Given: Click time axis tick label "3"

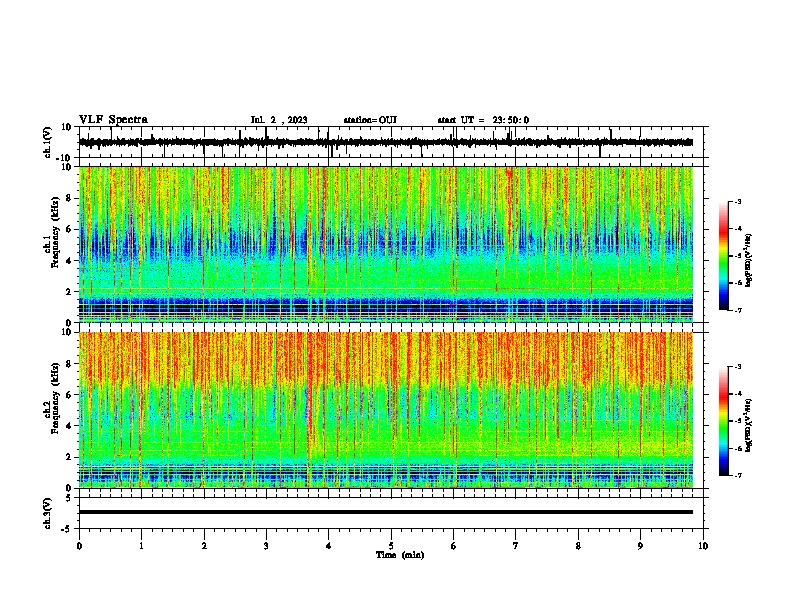Looking at the screenshot, I should tap(266, 546).
